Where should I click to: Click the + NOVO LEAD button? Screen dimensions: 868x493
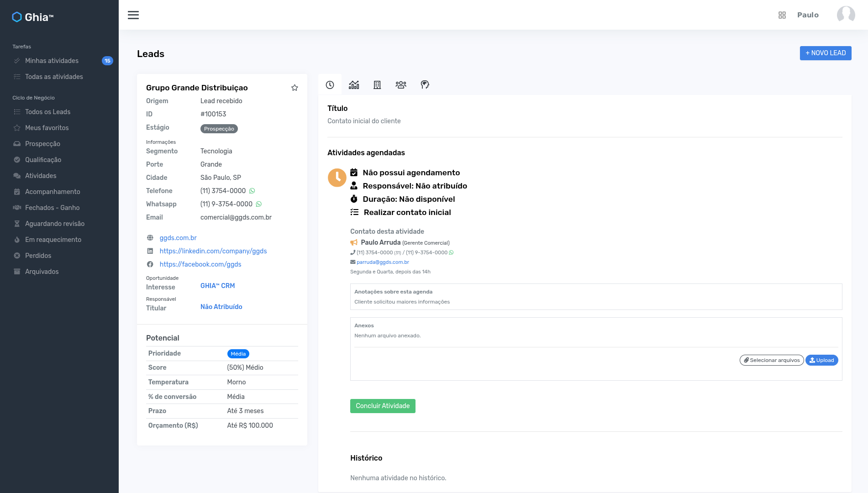point(825,53)
